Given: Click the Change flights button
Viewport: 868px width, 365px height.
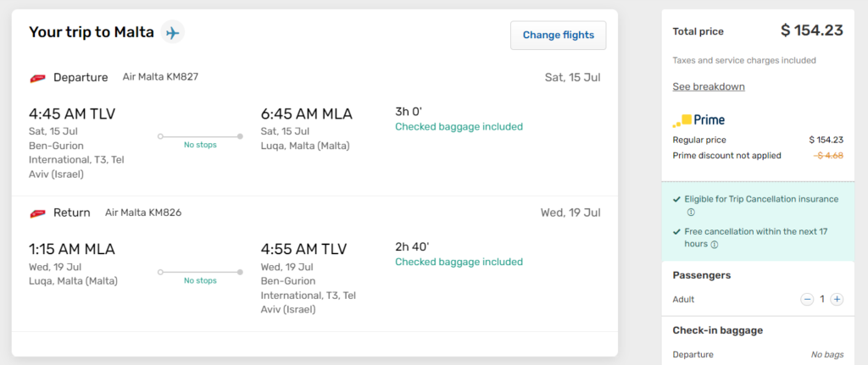Looking at the screenshot, I should [558, 36].
